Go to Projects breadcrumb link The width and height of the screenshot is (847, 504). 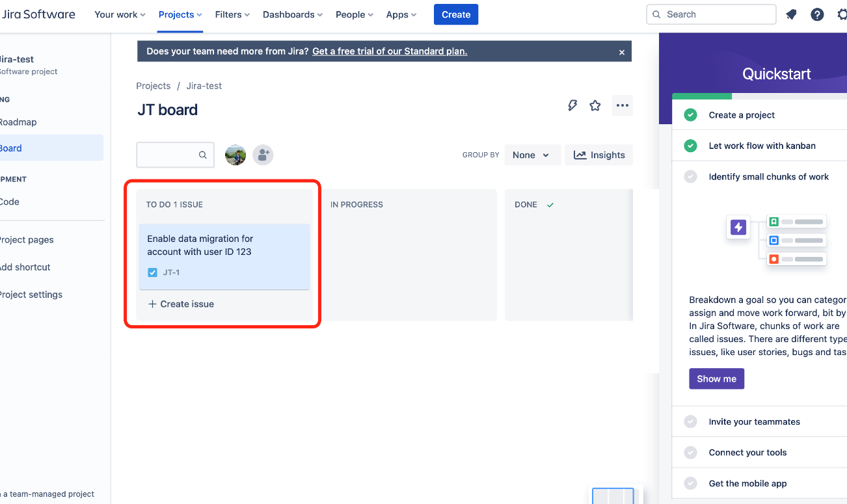point(154,86)
